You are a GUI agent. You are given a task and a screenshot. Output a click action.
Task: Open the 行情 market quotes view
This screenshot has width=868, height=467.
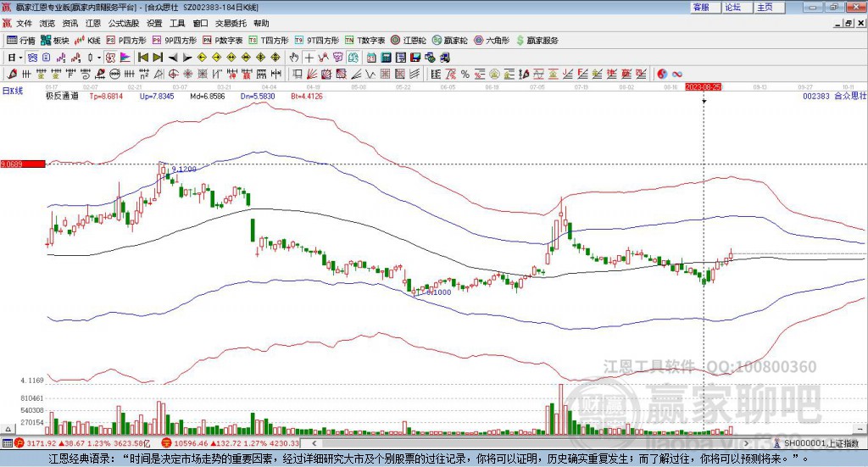tap(20, 41)
